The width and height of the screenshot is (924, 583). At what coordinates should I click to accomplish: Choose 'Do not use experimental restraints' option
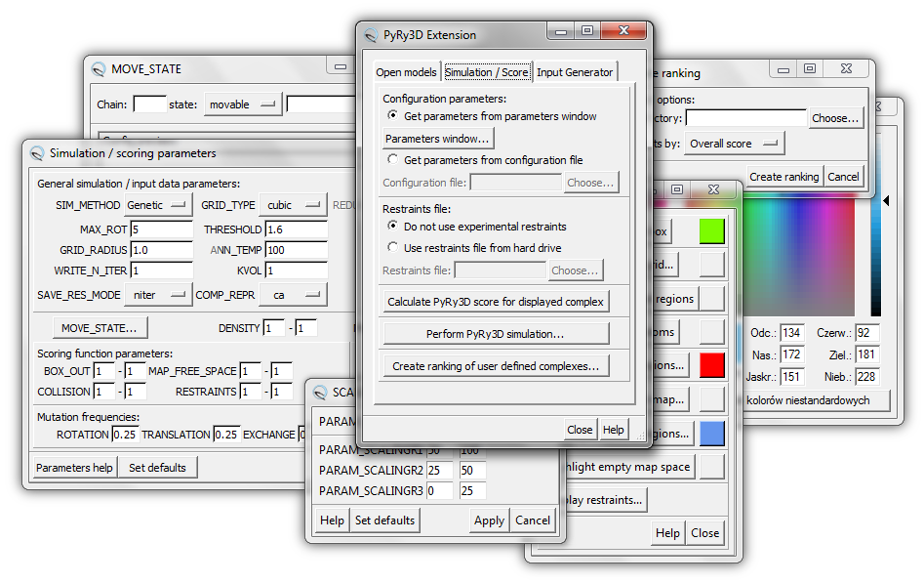coord(392,226)
